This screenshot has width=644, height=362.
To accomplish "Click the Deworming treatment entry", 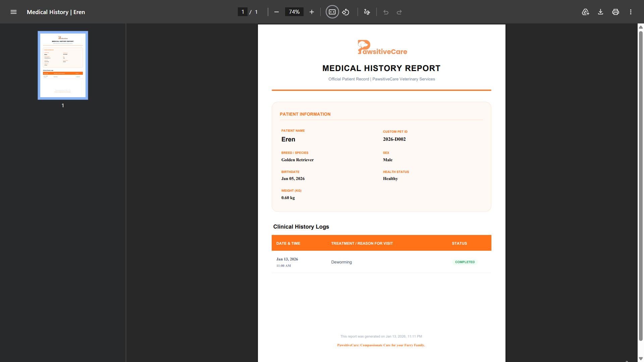I will pyautogui.click(x=341, y=262).
